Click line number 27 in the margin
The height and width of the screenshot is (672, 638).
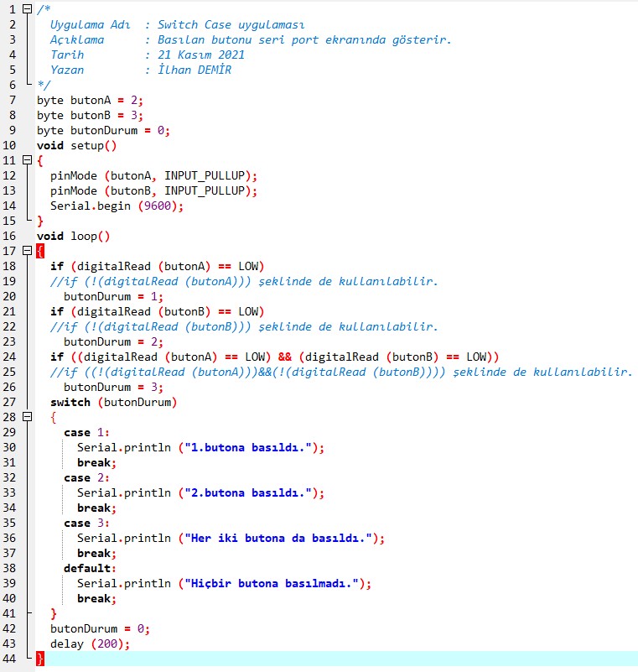click(x=10, y=402)
